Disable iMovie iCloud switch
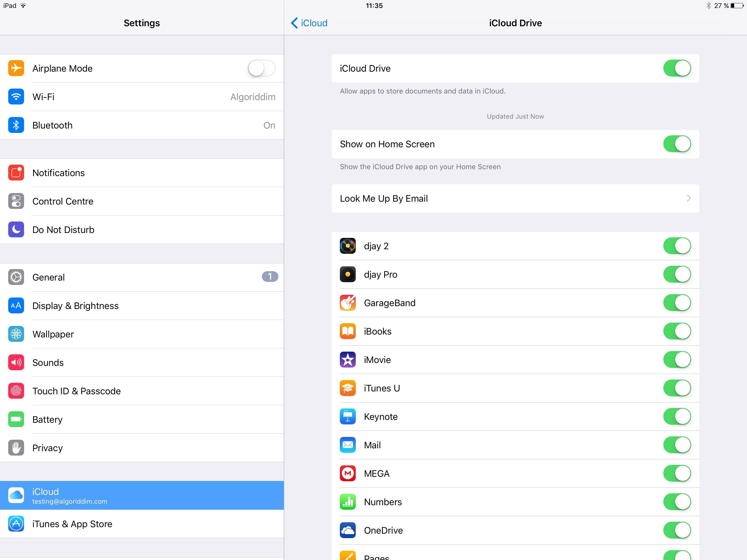This screenshot has width=747, height=560. (677, 359)
